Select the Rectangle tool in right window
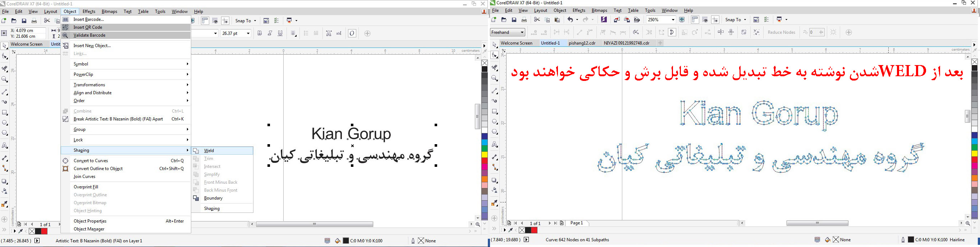980x247 pixels. [x=495, y=111]
